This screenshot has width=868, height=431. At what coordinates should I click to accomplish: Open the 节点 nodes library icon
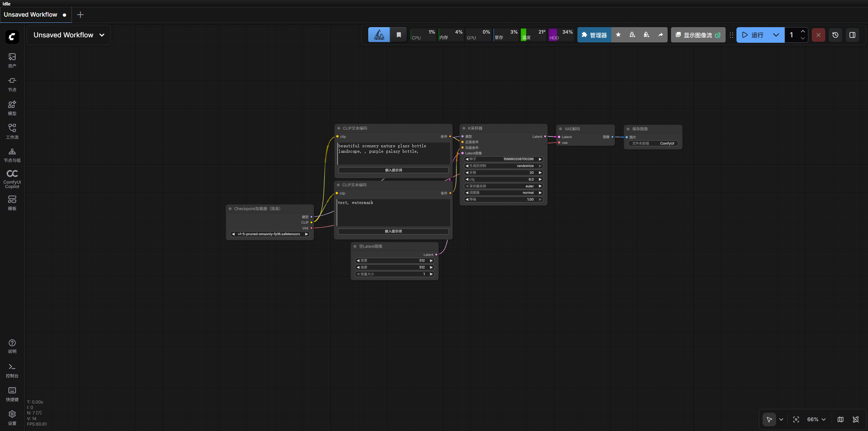tap(12, 84)
